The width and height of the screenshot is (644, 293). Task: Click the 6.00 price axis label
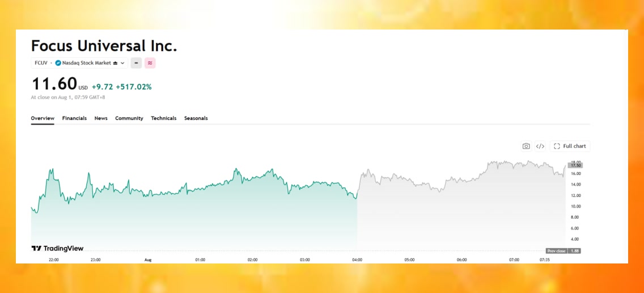(x=576, y=228)
